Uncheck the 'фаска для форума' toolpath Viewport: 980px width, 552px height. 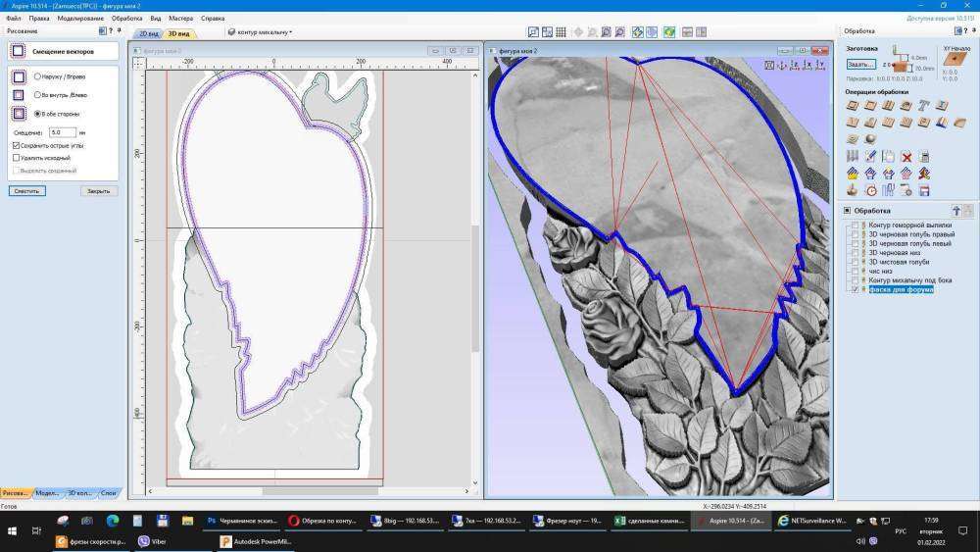[855, 290]
